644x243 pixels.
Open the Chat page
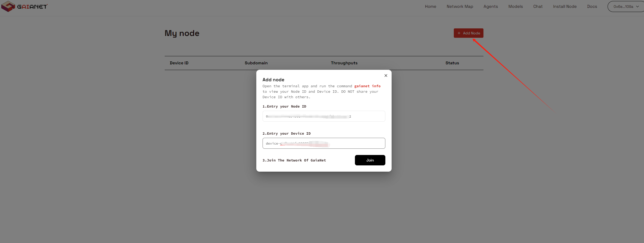538,7
